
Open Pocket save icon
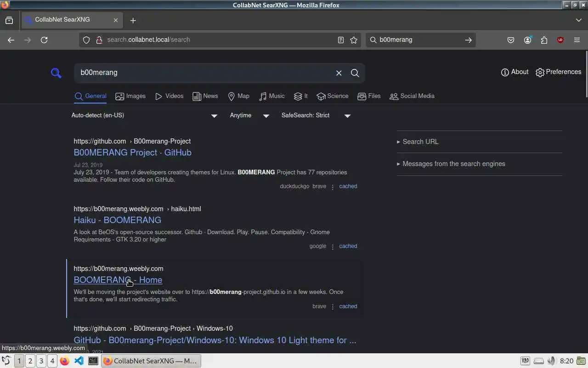click(x=511, y=40)
